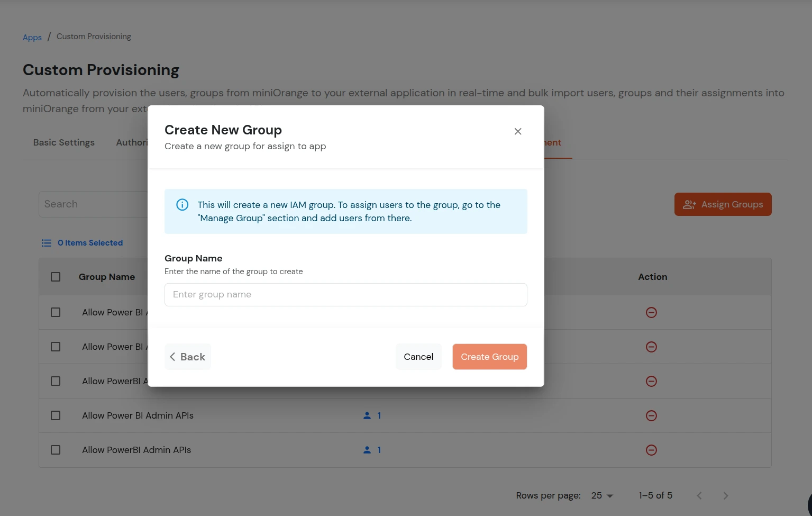Open the Apps breadcrumb link
The image size is (812, 516).
click(32, 37)
